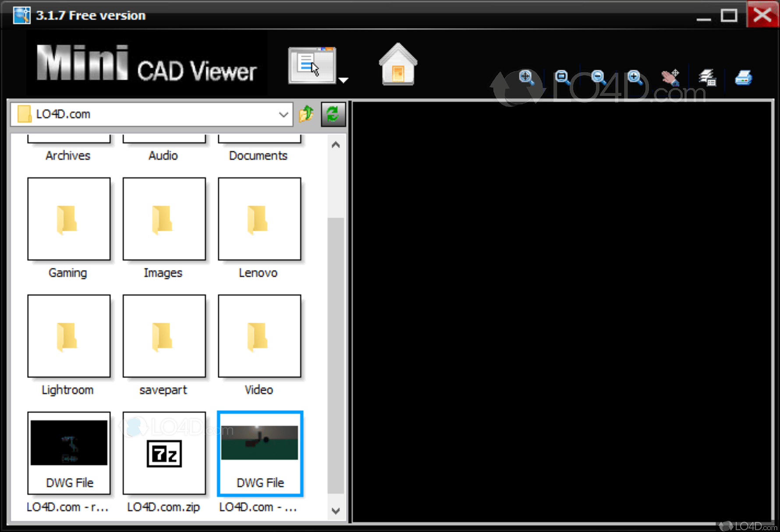
Task: Click the file list scroll up arrow
Action: 336,144
